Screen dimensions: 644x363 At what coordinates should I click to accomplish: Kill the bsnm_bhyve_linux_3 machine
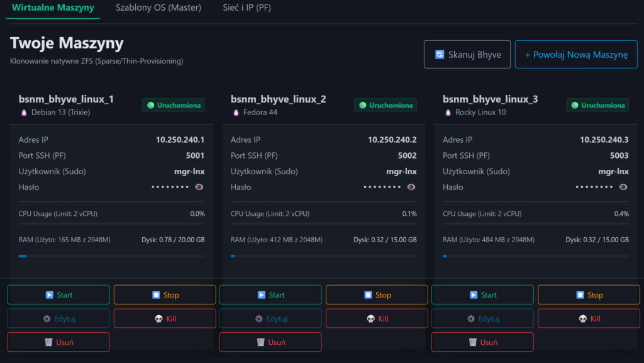[x=589, y=319]
